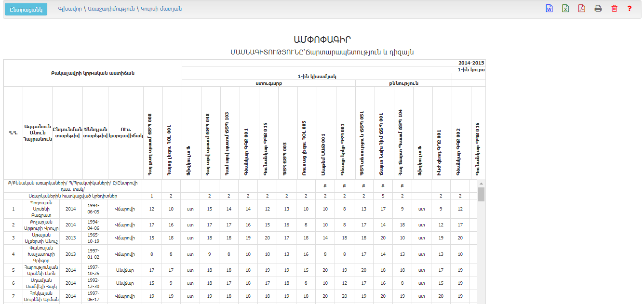
Task: Click the vertical scrollbar thumb of the table
Action: [x=481, y=195]
